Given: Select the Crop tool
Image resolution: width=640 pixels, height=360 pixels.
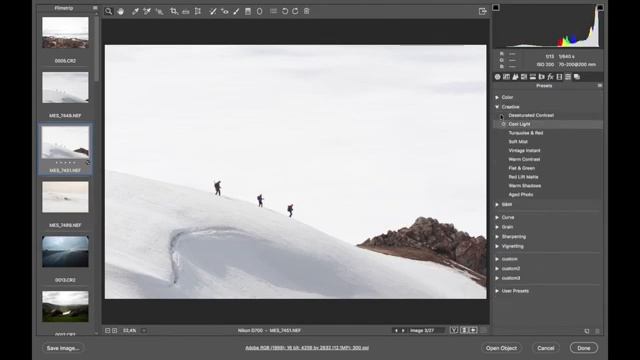Looking at the screenshot, I should [174, 11].
